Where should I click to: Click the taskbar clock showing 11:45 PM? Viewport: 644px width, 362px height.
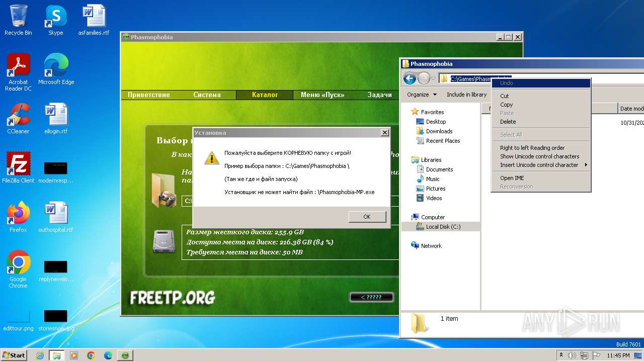(618, 355)
